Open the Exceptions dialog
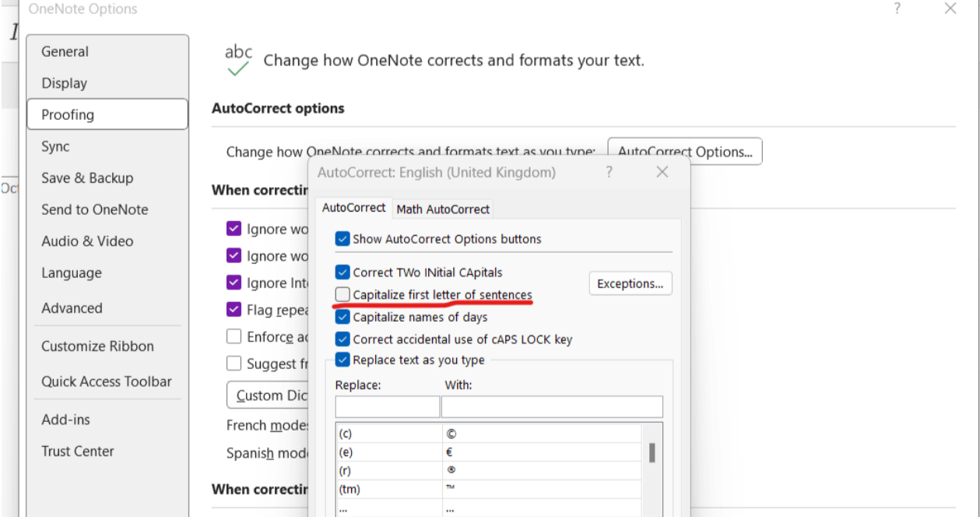This screenshot has width=980, height=517. tap(630, 283)
